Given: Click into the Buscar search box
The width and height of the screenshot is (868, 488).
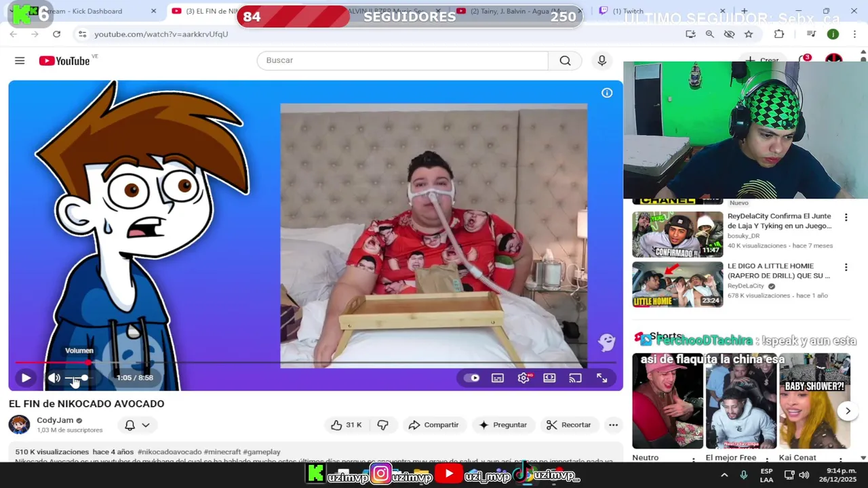Looking at the screenshot, I should 402,60.
